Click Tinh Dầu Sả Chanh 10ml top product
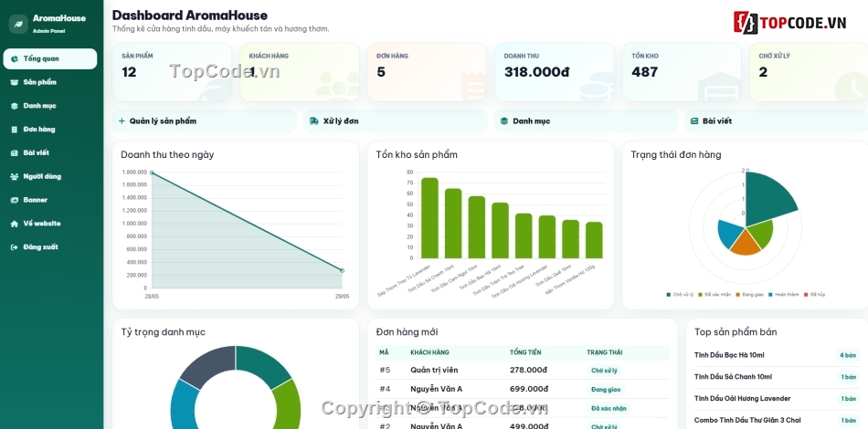 (733, 376)
